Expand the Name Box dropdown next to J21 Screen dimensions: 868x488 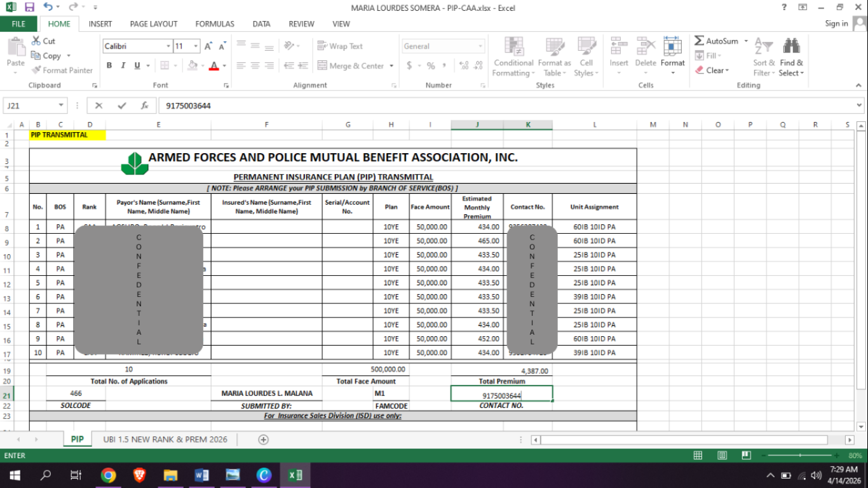tap(61, 105)
